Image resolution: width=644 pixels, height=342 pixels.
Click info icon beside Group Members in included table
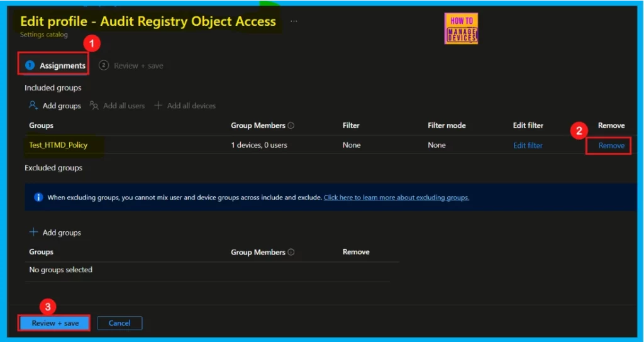(291, 126)
